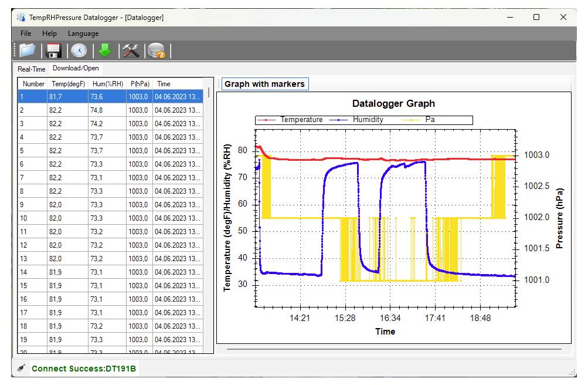This screenshot has height=385, width=588.
Task: Click the clock settings toolbar icon
Action: pos(79,50)
